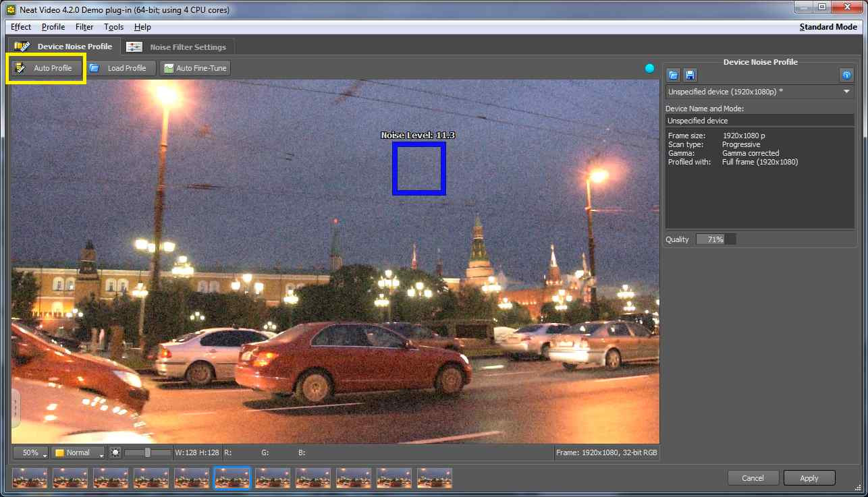Open the Tools menu
This screenshot has height=497, width=868.
(113, 27)
